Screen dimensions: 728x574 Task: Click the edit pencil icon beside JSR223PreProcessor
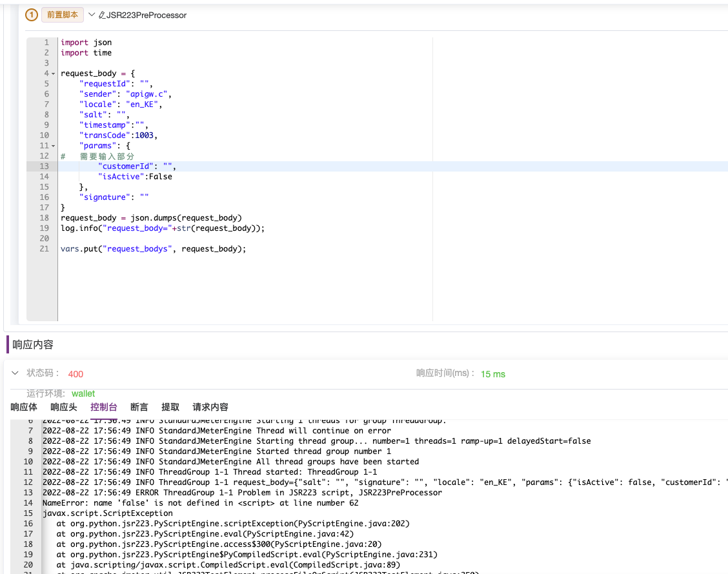coord(102,15)
